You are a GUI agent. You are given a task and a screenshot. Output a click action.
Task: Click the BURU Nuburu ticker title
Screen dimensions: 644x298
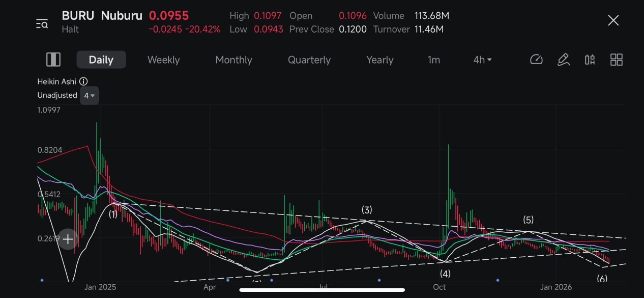pos(102,16)
